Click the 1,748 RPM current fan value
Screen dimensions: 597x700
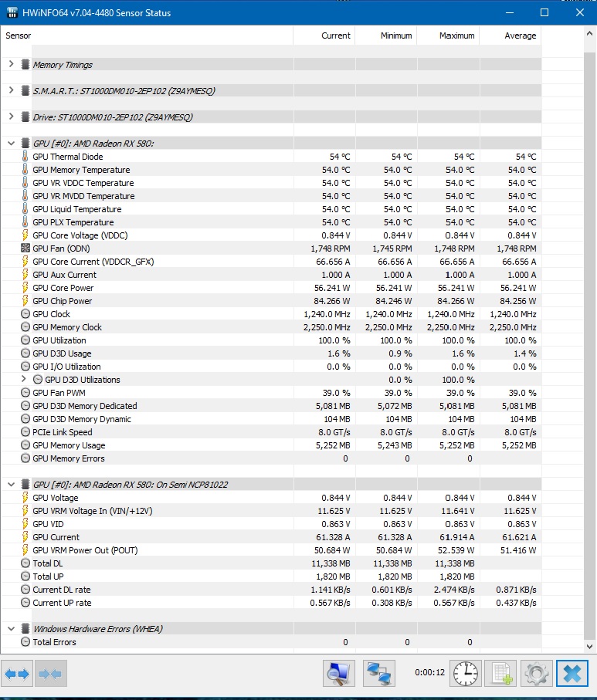331,249
